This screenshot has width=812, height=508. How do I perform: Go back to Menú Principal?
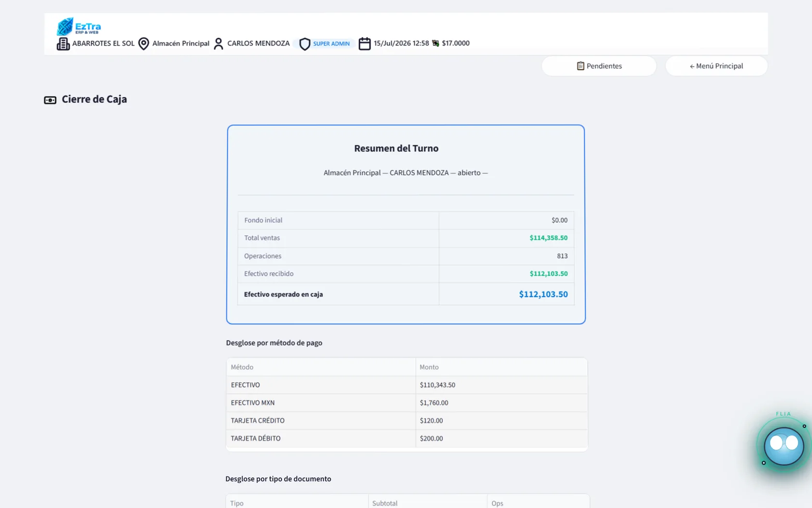716,66
